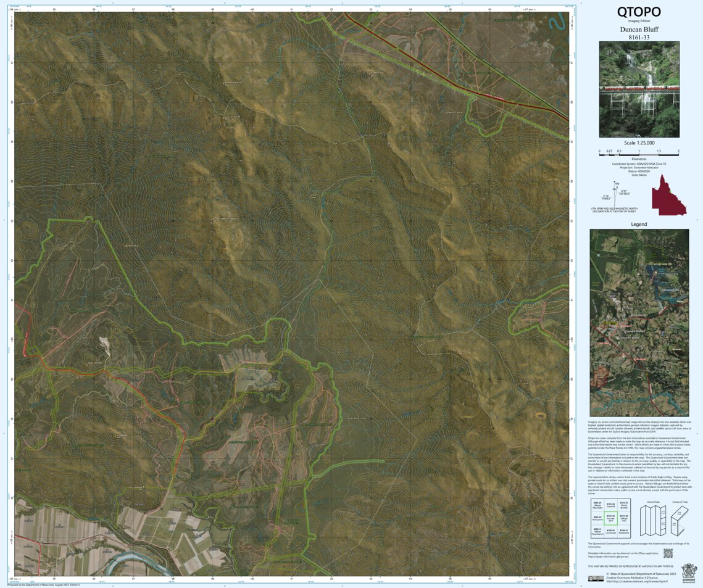Toggle the Abergowrie adjacent sheet cell
The height and width of the screenshot is (588, 703).
(x=598, y=517)
